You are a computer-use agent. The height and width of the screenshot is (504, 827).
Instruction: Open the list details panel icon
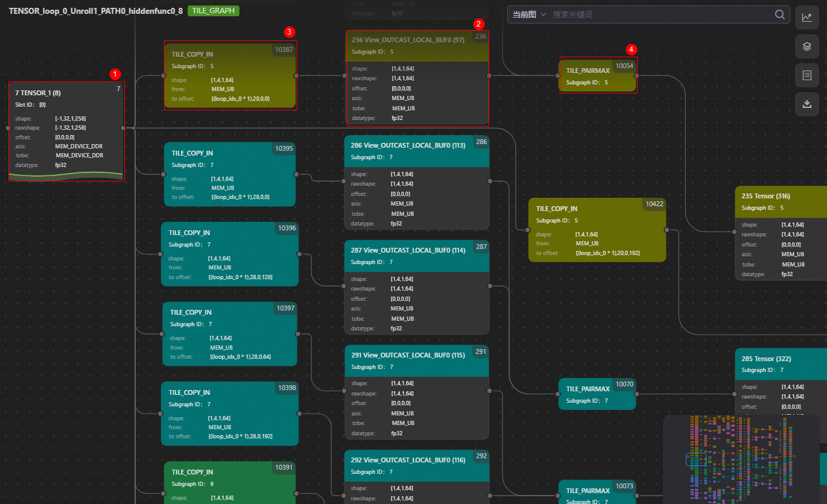[806, 75]
